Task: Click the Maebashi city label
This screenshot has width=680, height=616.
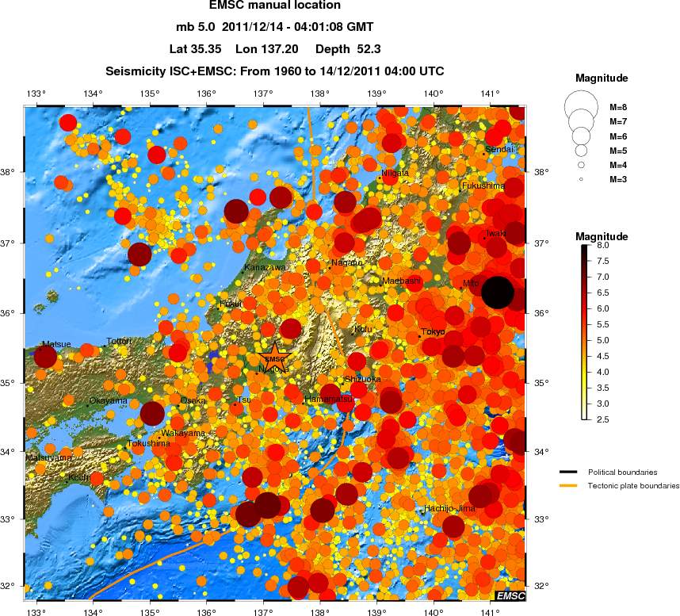Action: tap(402, 281)
